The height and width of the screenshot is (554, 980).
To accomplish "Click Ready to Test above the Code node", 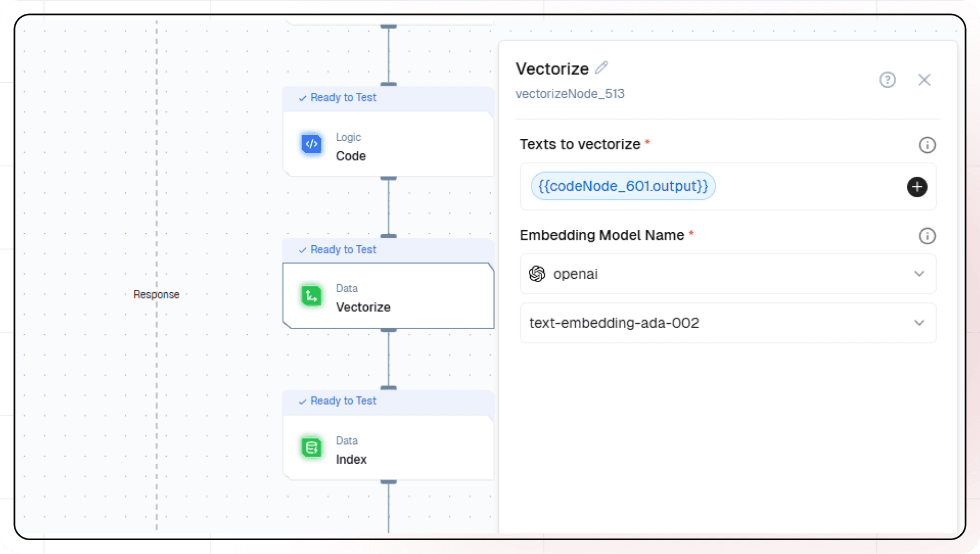I will point(343,97).
